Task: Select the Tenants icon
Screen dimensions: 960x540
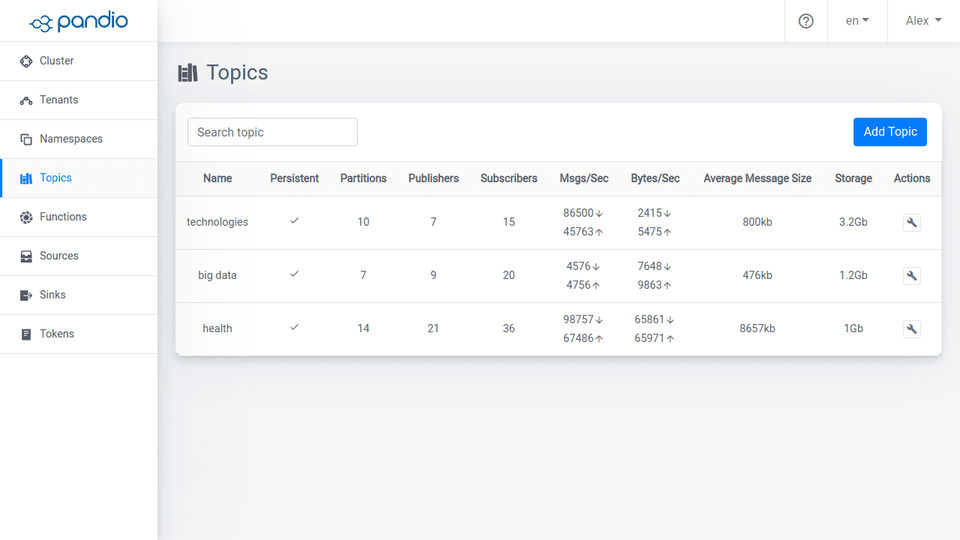Action: pos(26,100)
